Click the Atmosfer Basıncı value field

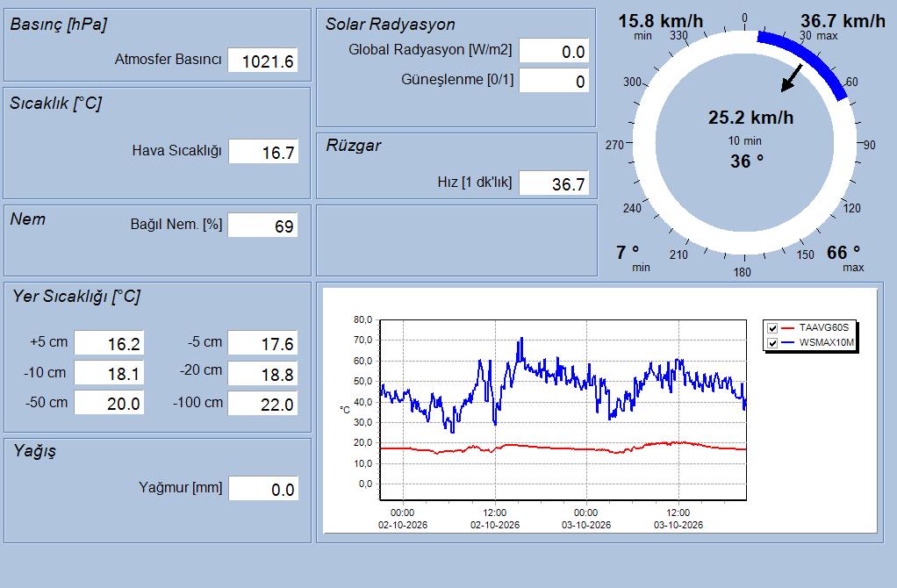coord(262,61)
